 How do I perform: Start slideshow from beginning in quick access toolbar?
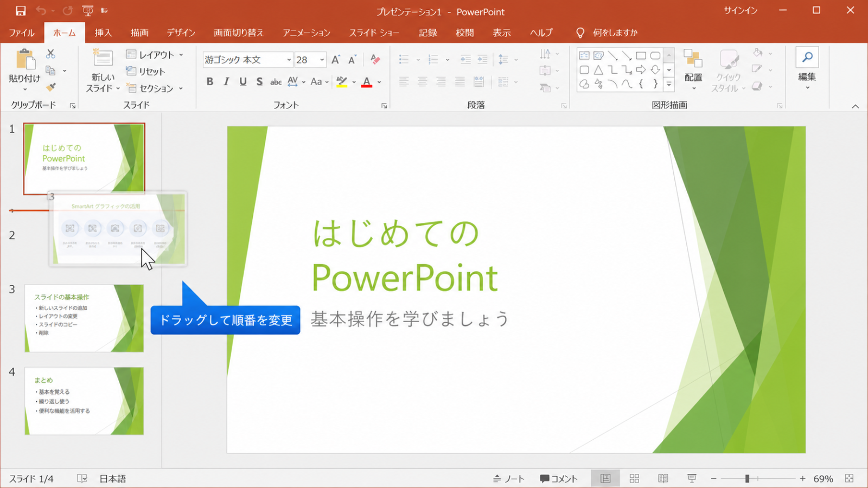[x=87, y=11]
